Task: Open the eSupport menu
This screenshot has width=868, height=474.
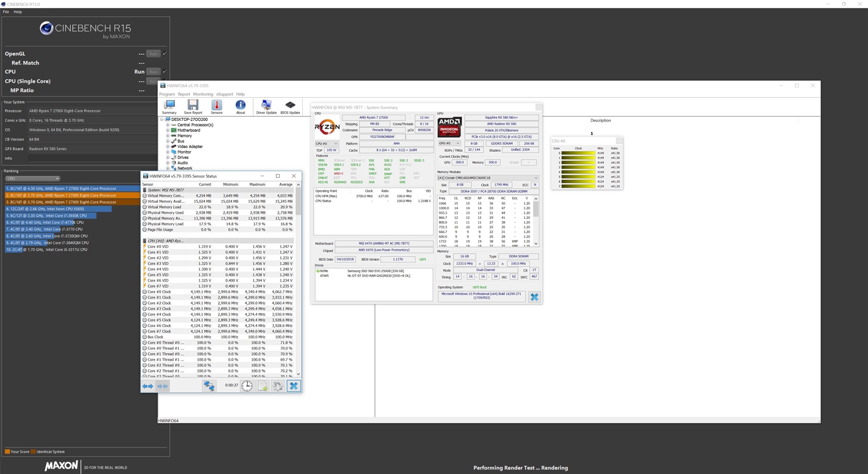Action: pos(225,94)
